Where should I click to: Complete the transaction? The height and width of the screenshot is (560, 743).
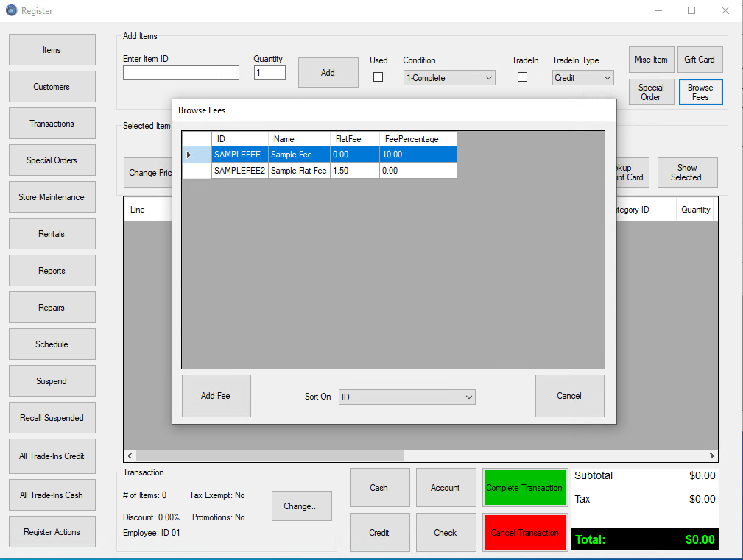click(524, 487)
